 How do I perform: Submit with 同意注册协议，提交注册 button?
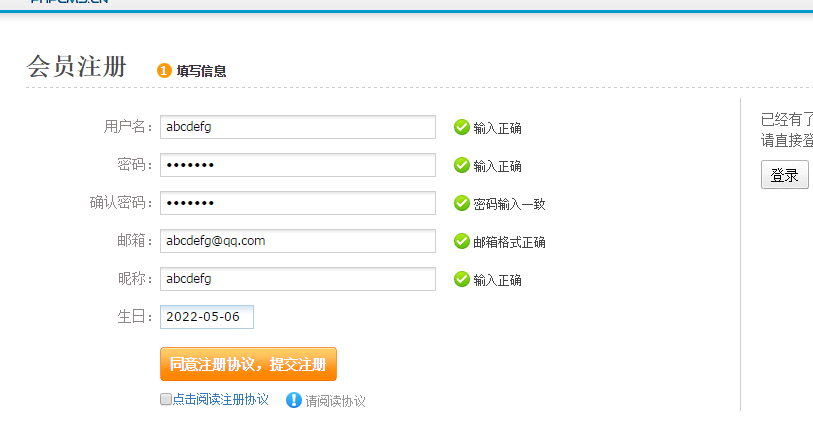click(248, 364)
